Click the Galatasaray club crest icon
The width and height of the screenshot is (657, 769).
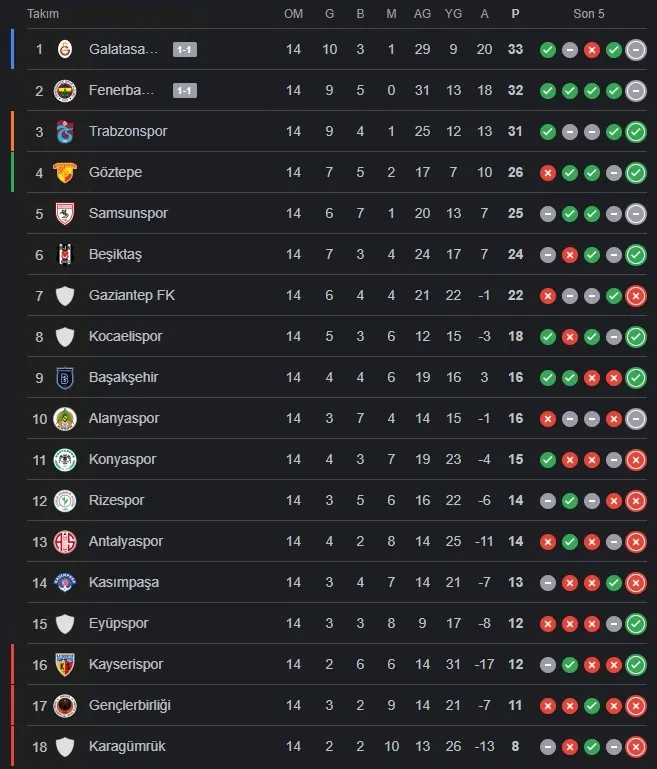(65, 49)
